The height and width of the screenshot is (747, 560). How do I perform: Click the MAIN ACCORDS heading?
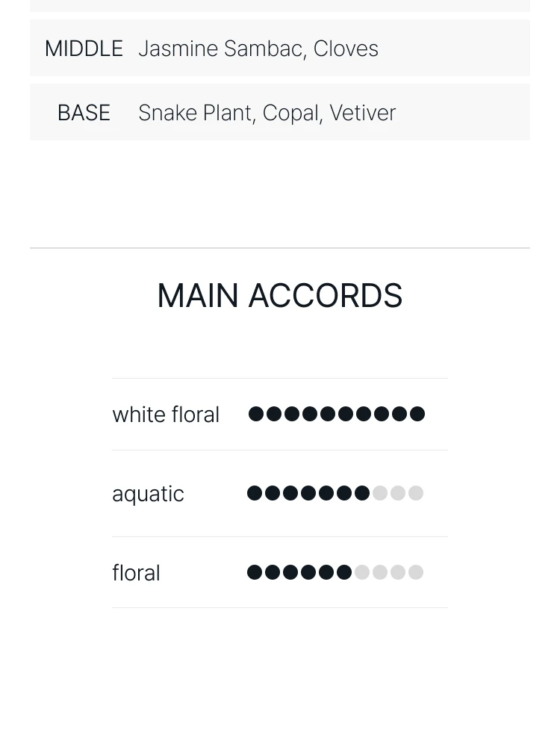click(280, 295)
